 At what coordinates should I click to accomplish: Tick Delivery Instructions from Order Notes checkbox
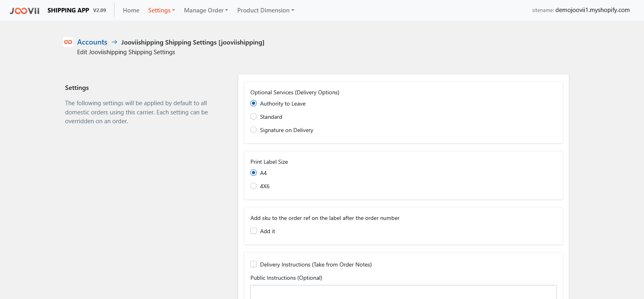point(254,264)
